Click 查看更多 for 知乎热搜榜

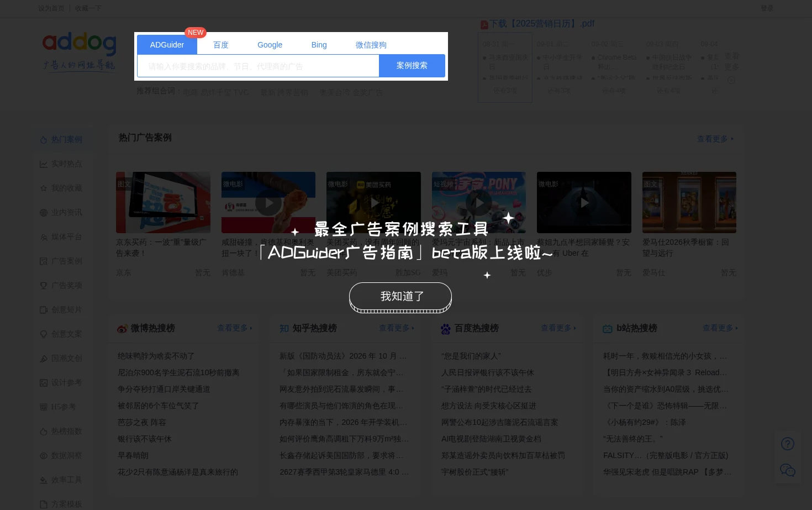pyautogui.click(x=397, y=328)
